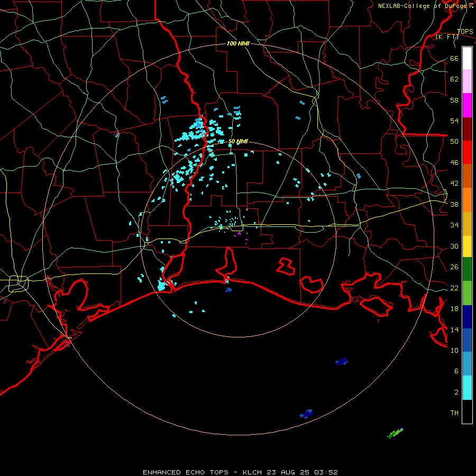Click the "14" legend value
The width and height of the screenshot is (476, 476).
tap(454, 329)
